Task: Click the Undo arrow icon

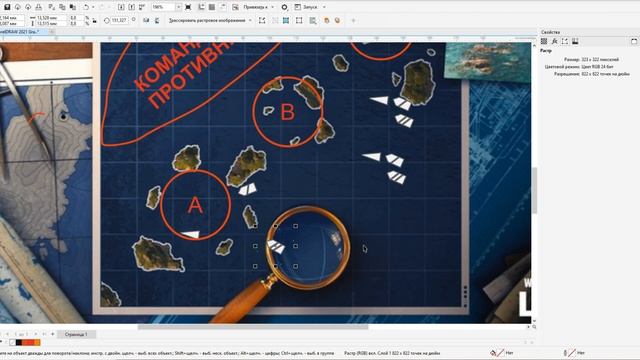Action: coord(86,7)
